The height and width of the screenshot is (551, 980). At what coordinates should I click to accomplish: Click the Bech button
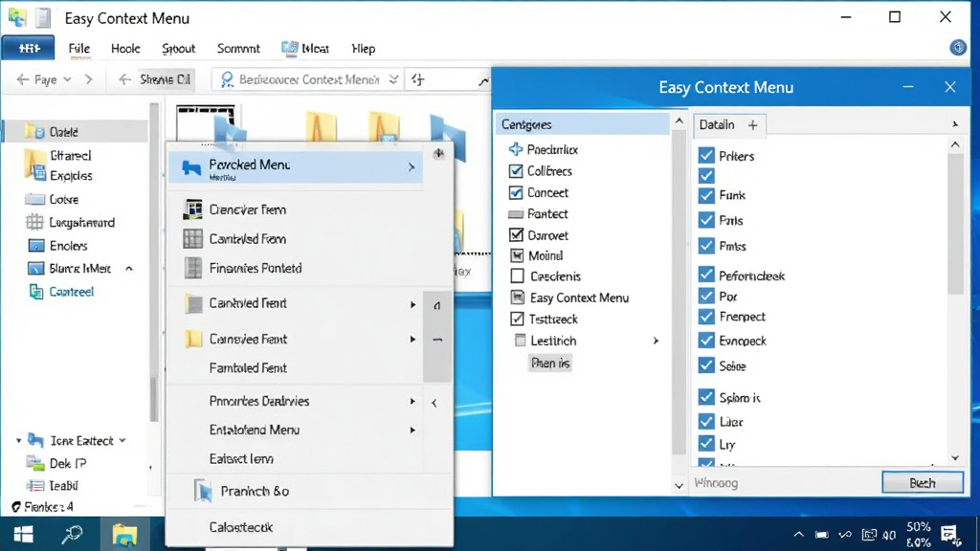923,483
